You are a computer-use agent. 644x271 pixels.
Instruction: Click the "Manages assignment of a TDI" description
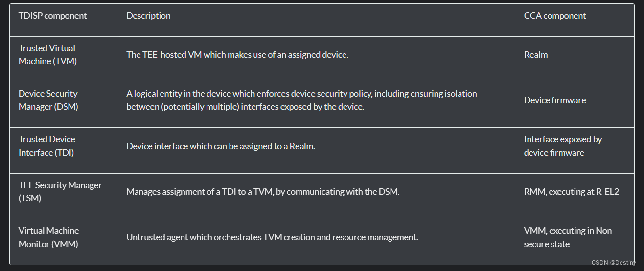pyautogui.click(x=263, y=192)
